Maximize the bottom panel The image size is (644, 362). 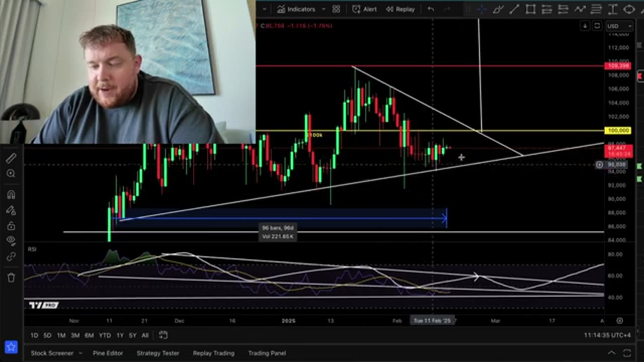[627, 353]
